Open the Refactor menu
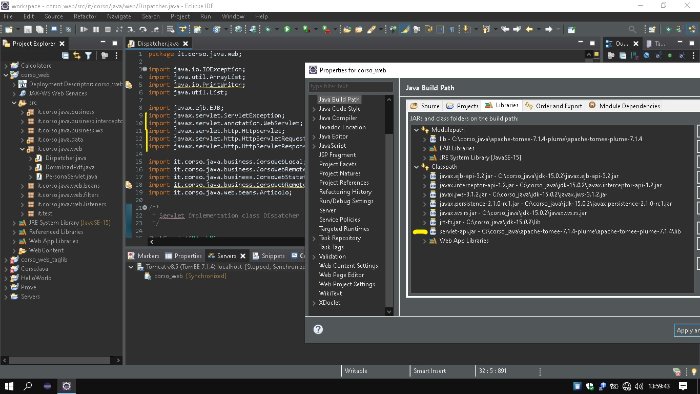The height and width of the screenshot is (394, 700). click(x=85, y=16)
